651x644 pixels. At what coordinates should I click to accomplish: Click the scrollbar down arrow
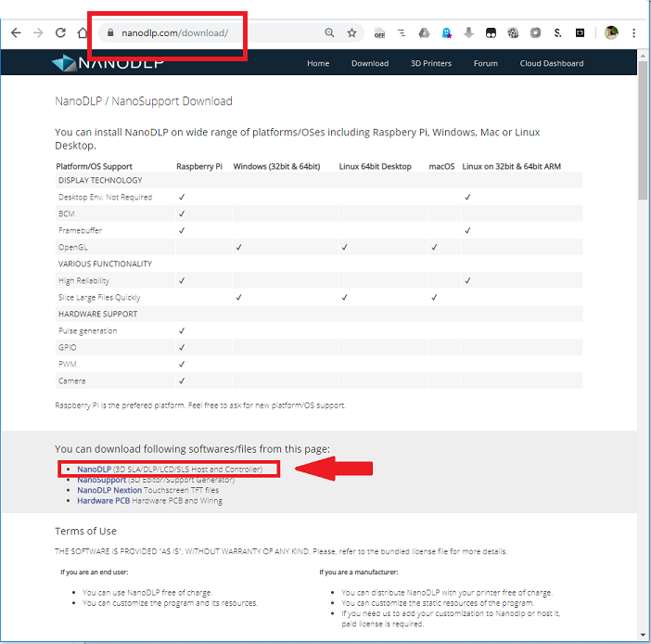click(x=643, y=635)
